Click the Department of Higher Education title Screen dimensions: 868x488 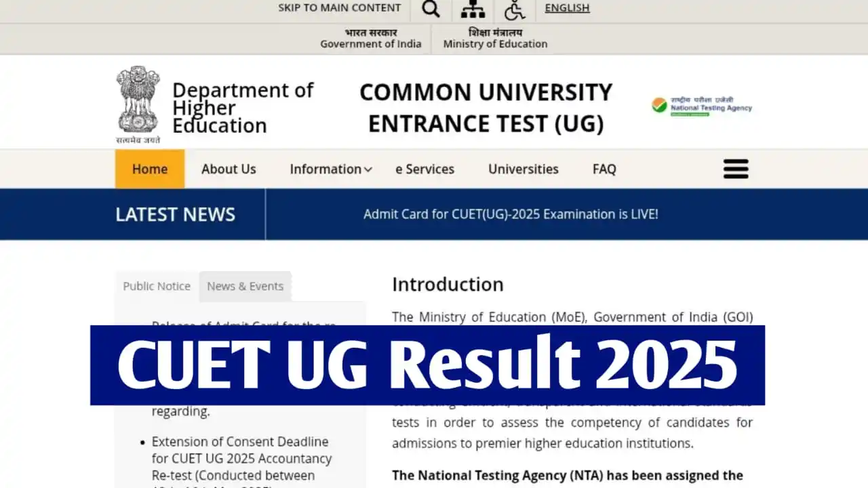[x=243, y=108]
